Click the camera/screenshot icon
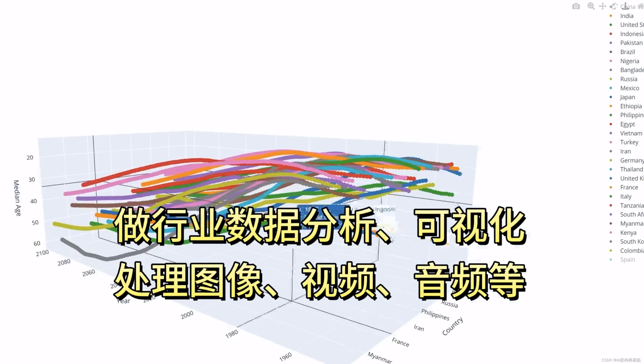The height and width of the screenshot is (364, 644). coord(576,6)
